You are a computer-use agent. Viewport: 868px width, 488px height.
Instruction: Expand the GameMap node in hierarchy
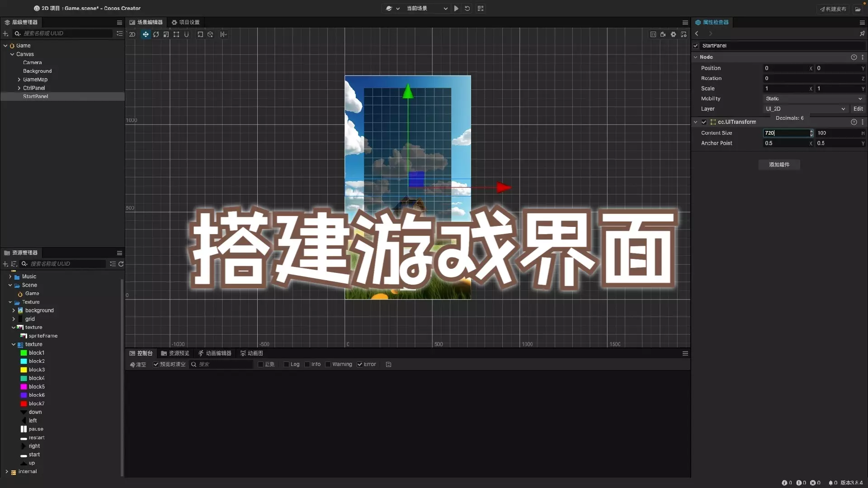point(19,80)
